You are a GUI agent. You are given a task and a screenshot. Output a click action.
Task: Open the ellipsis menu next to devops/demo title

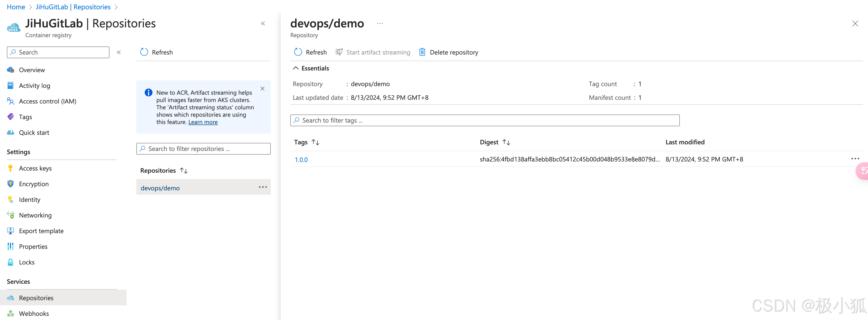[x=380, y=23]
